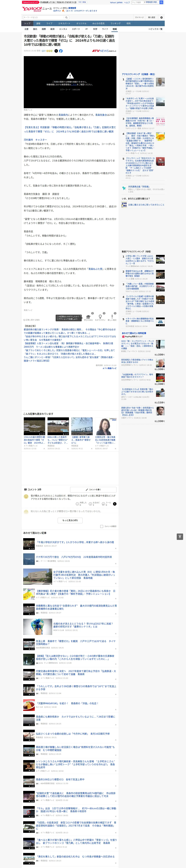React with わかりやすい lightbulb icon
This screenshot has width=186, height=868.
[x=100, y=317]
